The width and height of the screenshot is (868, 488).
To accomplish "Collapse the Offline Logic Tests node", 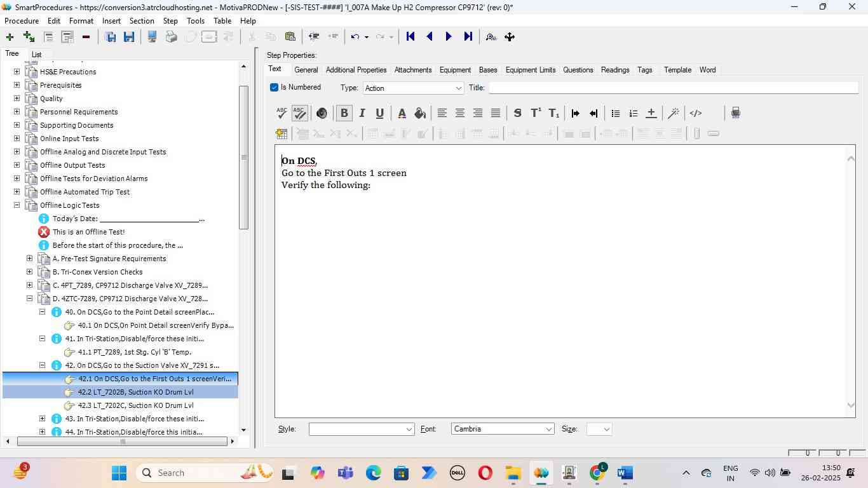I will click(17, 205).
